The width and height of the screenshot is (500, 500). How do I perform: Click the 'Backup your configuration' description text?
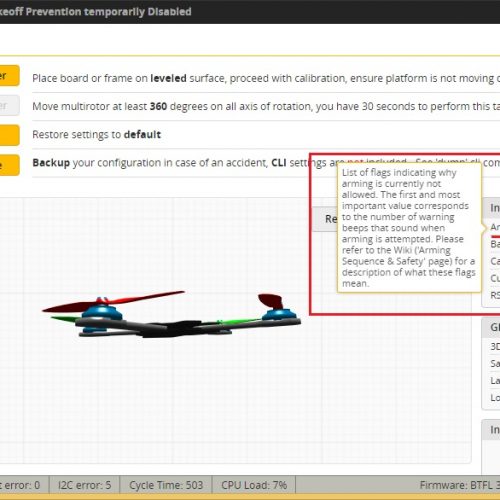tap(266, 163)
